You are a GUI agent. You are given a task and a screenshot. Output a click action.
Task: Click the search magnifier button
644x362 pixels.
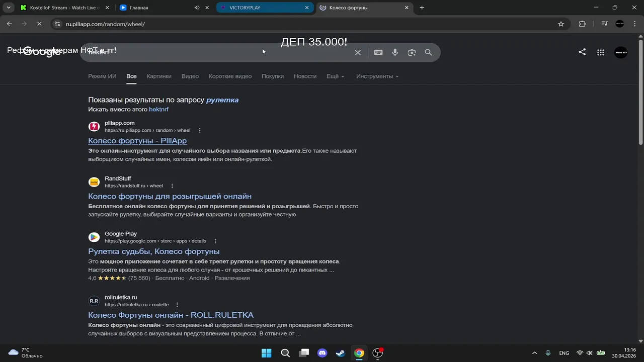[428, 52]
